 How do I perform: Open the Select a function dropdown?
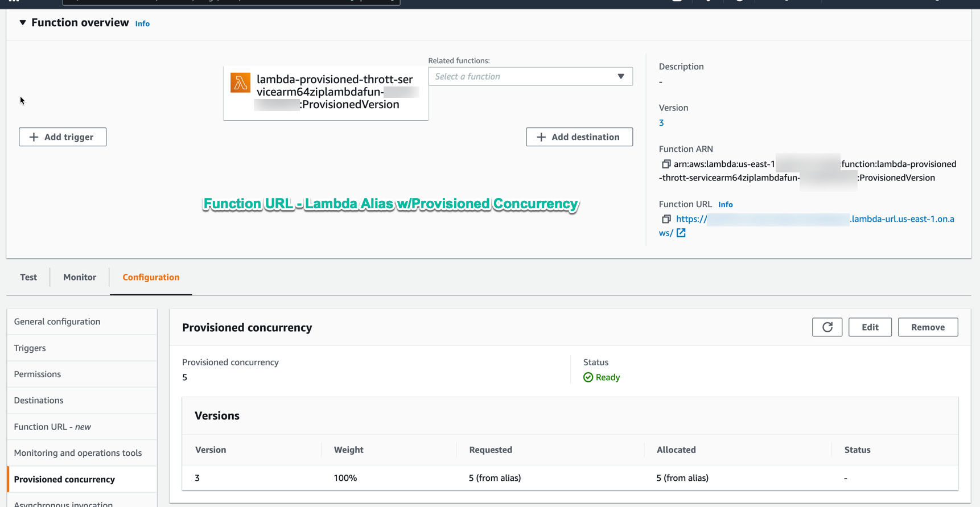530,76
